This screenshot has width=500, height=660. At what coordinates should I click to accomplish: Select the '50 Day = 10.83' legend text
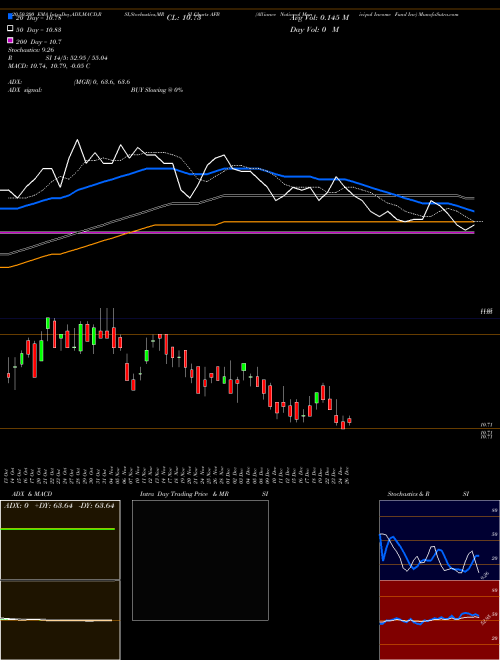click(38, 30)
